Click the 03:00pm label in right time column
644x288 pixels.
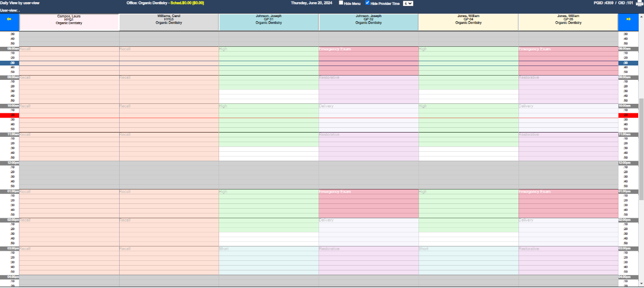tap(628, 248)
